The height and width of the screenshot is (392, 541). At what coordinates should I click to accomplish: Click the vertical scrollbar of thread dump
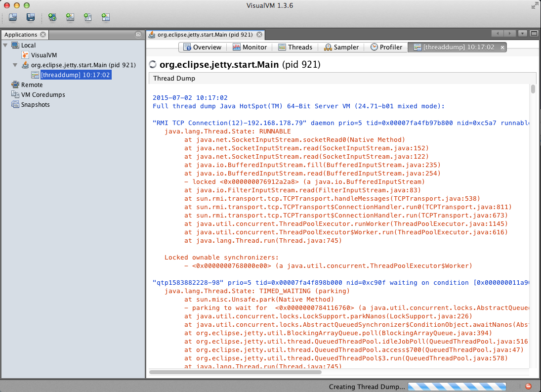click(533, 88)
